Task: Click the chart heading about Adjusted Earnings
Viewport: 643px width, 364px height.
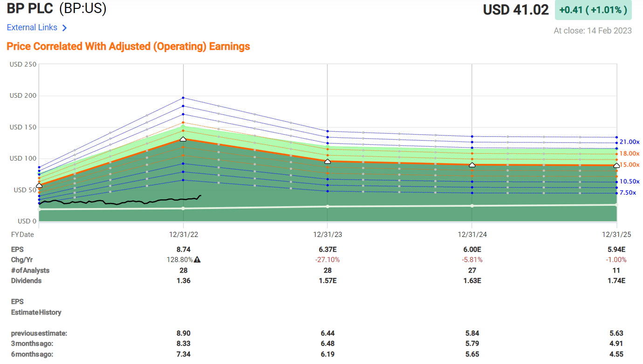Action: pos(128,47)
